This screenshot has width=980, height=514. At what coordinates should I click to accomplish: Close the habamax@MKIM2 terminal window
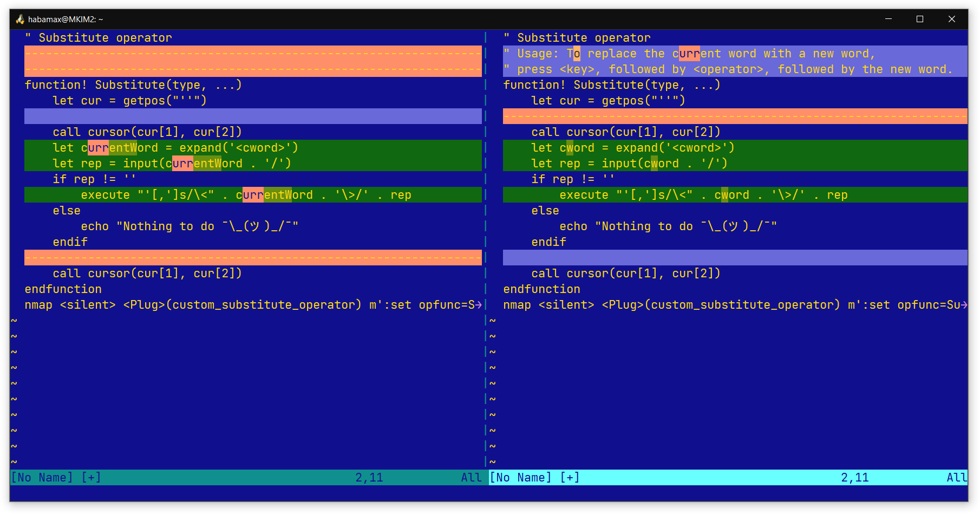[952, 19]
